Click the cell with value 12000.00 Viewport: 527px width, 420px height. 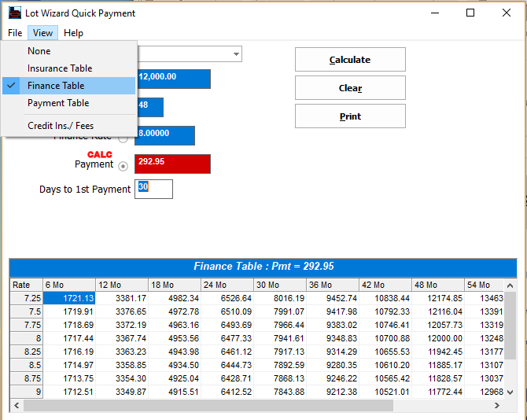(438, 338)
